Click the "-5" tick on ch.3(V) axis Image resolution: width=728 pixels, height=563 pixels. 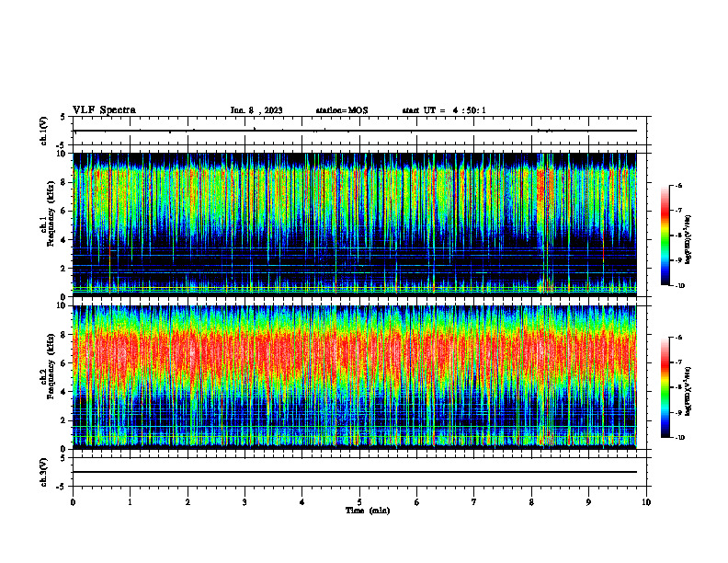click(x=61, y=487)
